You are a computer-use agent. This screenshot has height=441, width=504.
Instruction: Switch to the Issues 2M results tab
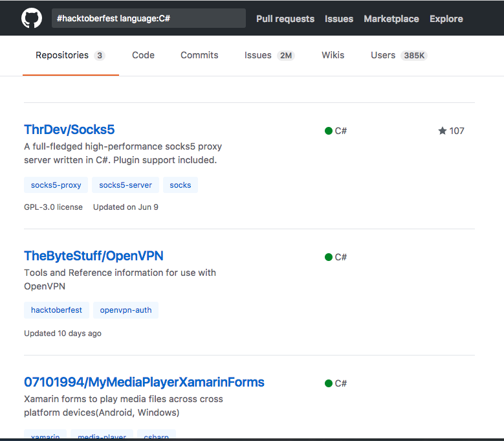(x=269, y=55)
